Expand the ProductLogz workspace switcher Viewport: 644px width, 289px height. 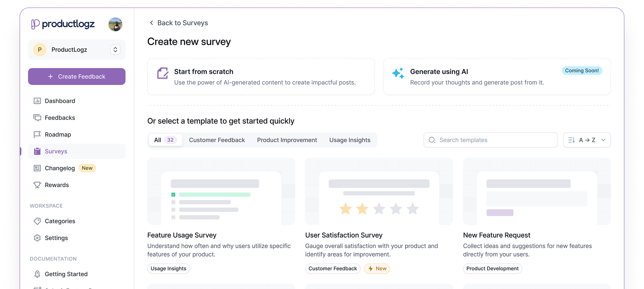115,50
